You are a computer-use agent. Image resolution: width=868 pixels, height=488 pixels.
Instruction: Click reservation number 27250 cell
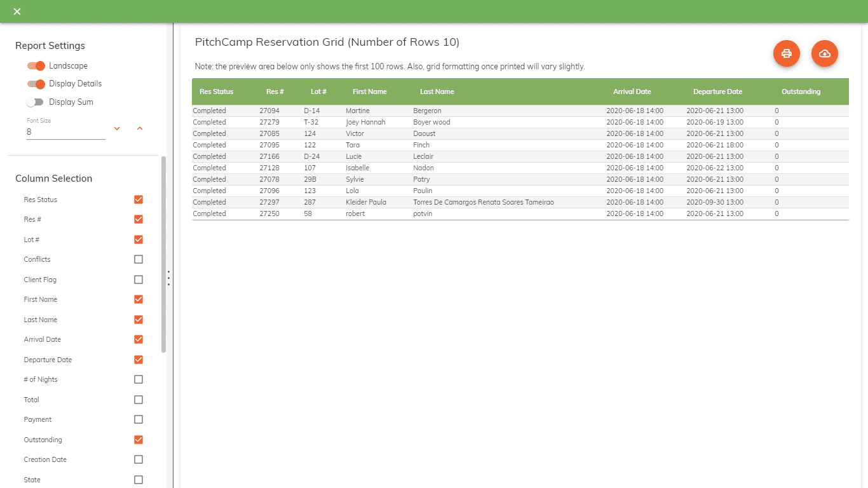(x=269, y=213)
